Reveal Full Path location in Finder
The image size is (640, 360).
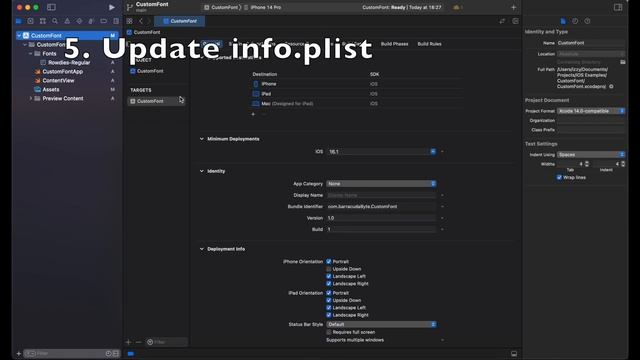tap(611, 87)
